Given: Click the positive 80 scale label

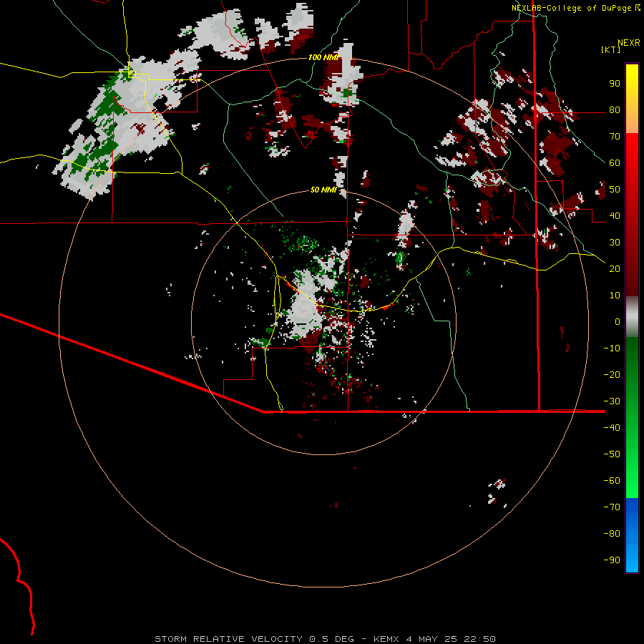Looking at the screenshot, I should [x=615, y=110].
